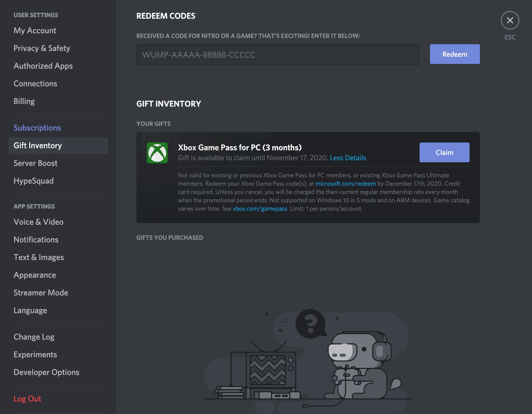This screenshot has height=414, width=532.
Task: Click the code entry field
Action: pyautogui.click(x=278, y=54)
